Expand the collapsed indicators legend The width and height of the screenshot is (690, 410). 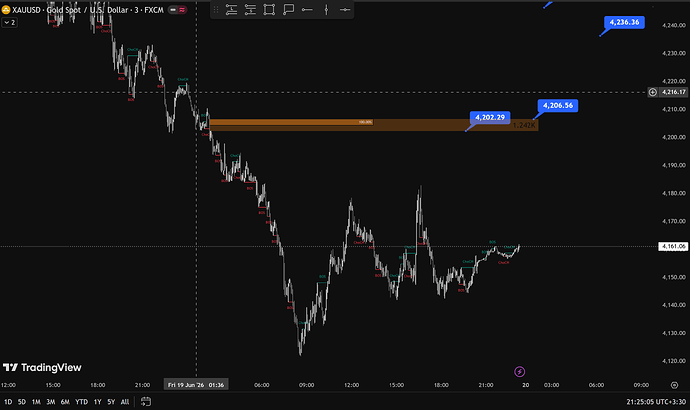pos(9,22)
